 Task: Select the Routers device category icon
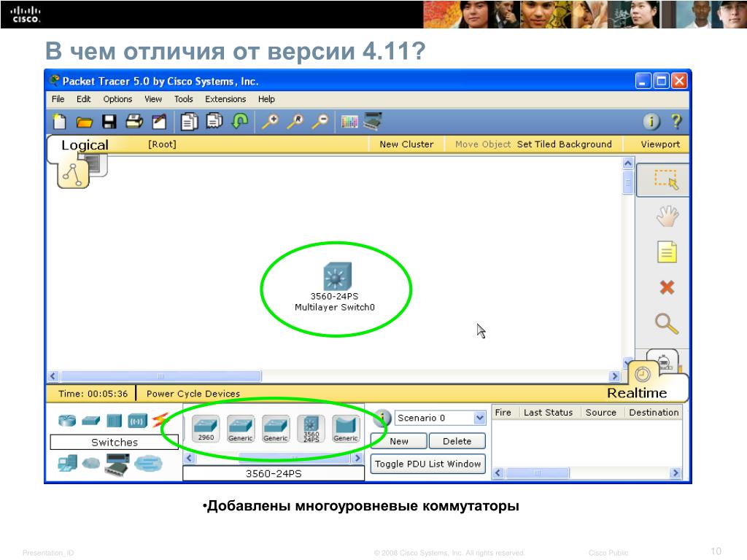click(67, 421)
